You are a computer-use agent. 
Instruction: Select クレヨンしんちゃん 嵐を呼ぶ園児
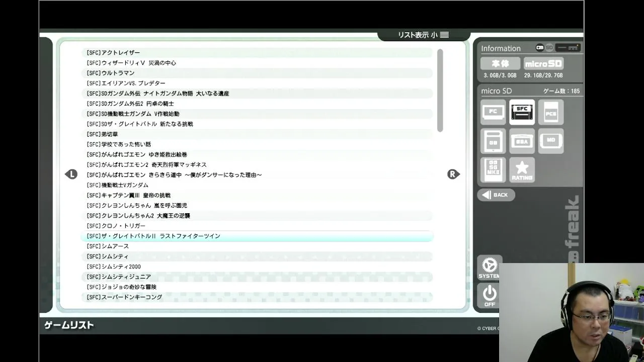257,205
